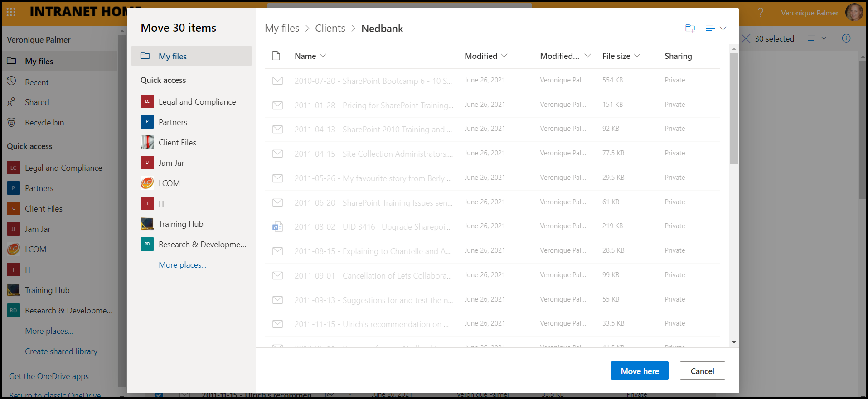Expand the Name column sort dropdown

pyautogui.click(x=323, y=56)
